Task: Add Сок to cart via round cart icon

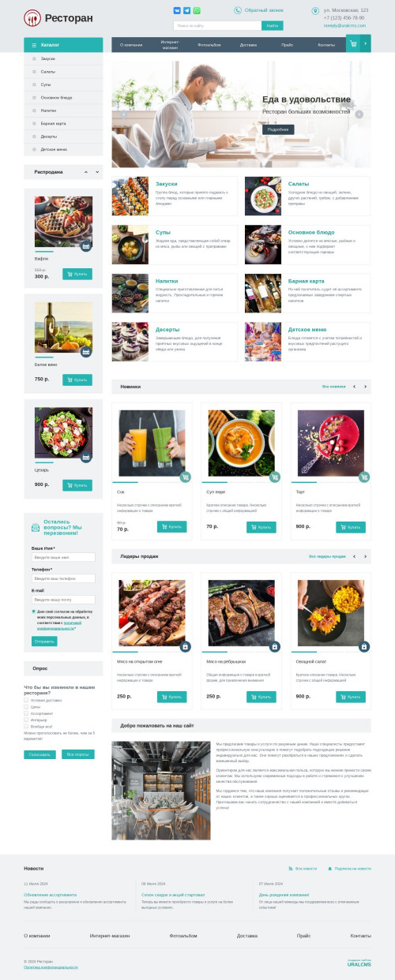Action: (x=186, y=477)
